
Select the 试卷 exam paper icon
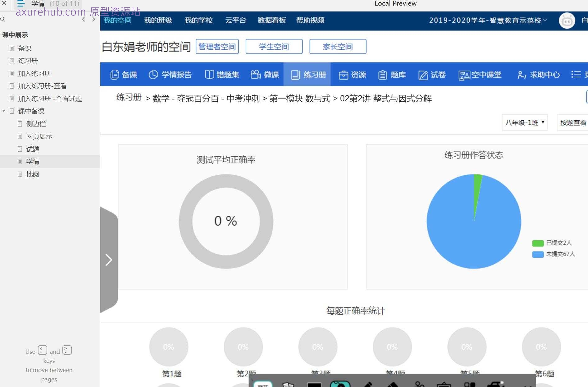click(432, 75)
